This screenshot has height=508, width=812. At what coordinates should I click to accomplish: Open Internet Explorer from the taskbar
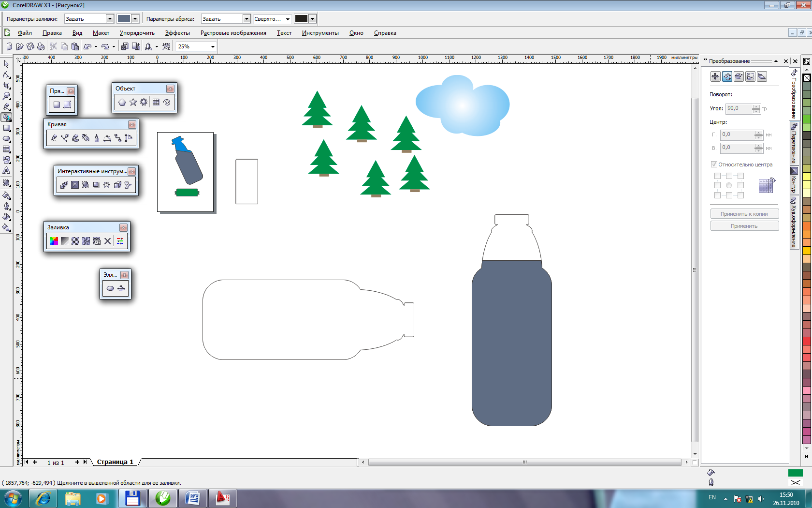[x=43, y=498]
